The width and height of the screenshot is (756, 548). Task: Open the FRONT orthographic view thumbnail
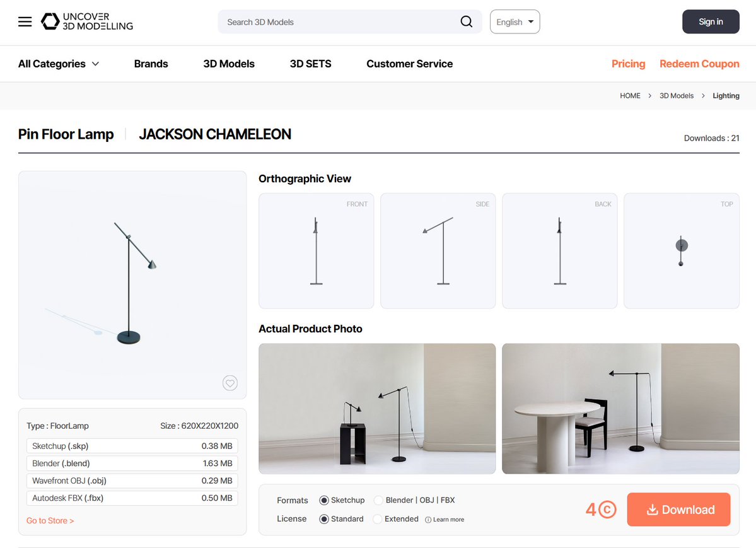click(317, 251)
